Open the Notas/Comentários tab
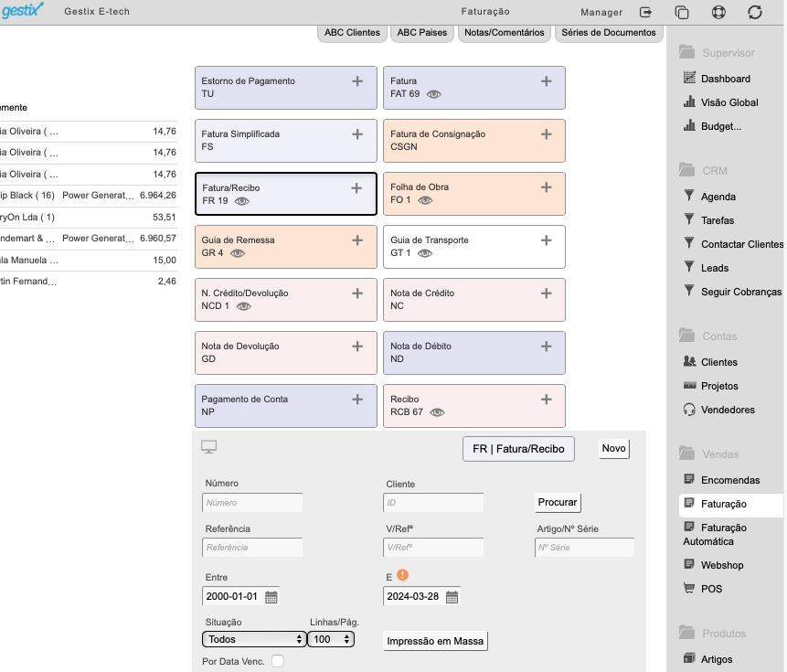The width and height of the screenshot is (787, 672). pos(505,33)
